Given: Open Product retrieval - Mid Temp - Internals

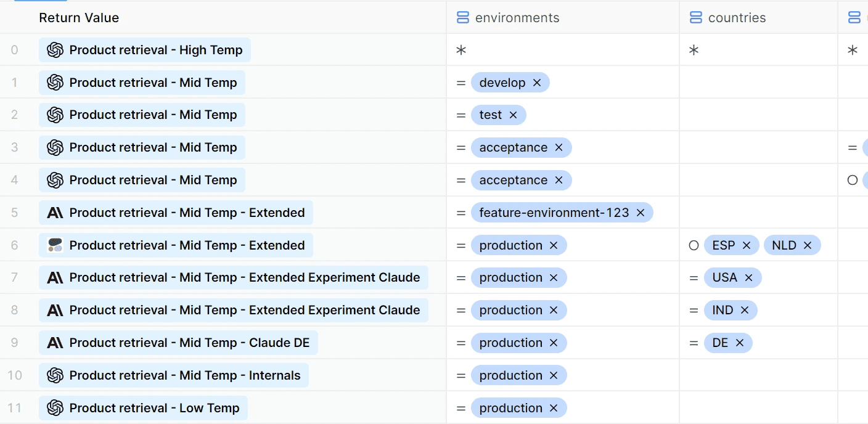Looking at the screenshot, I should click(174, 376).
